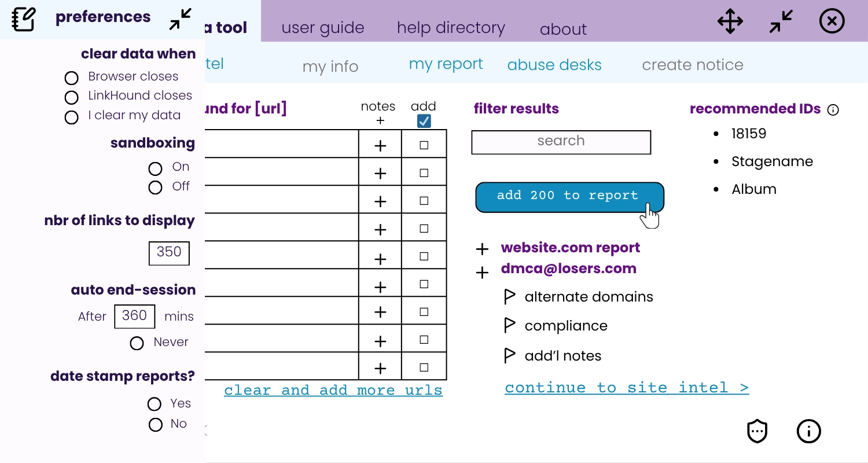Screen dimensions: 868x463
Task: Click recommended ID Album
Action: click(754, 189)
